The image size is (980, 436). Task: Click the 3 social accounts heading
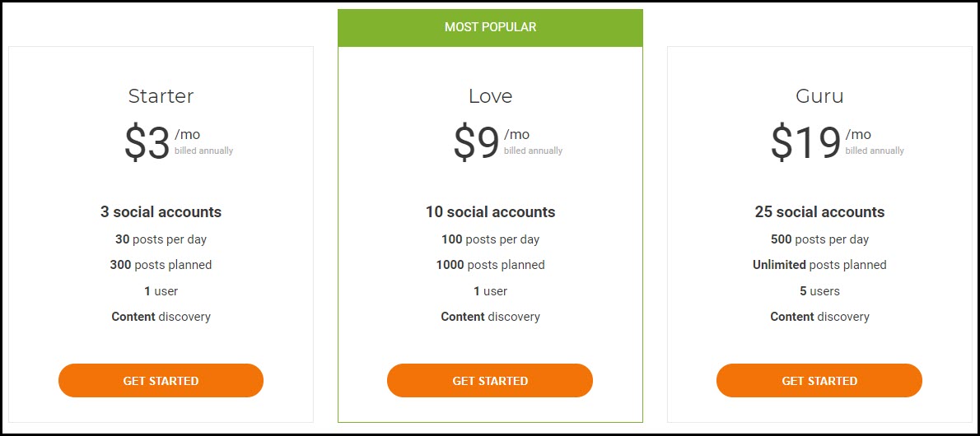(x=161, y=211)
